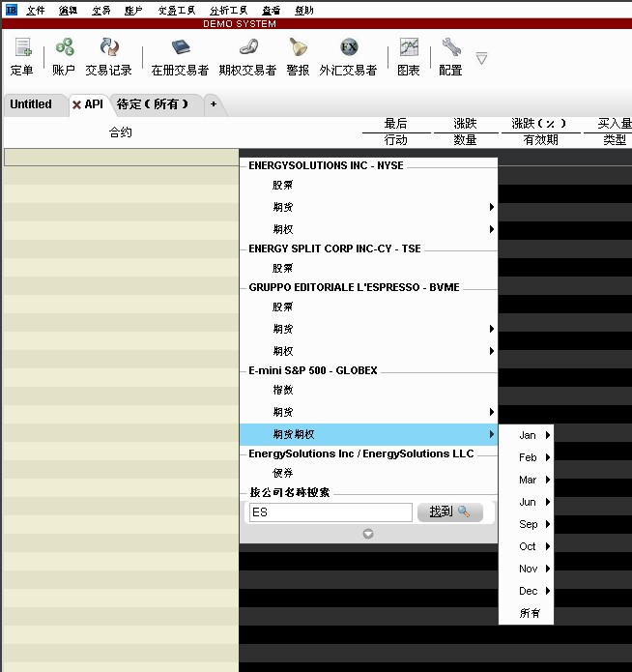Click the company name search field with ES
Screen dimensions: 632x672
tap(330, 512)
